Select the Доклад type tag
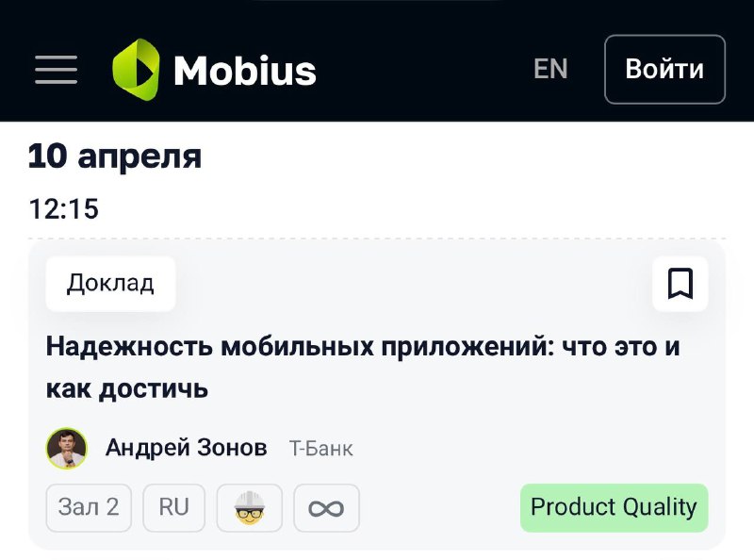The image size is (754, 560). [x=110, y=284]
